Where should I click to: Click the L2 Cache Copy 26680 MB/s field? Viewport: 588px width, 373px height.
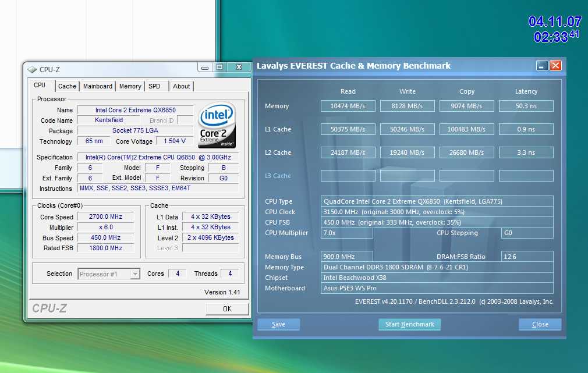coord(466,152)
